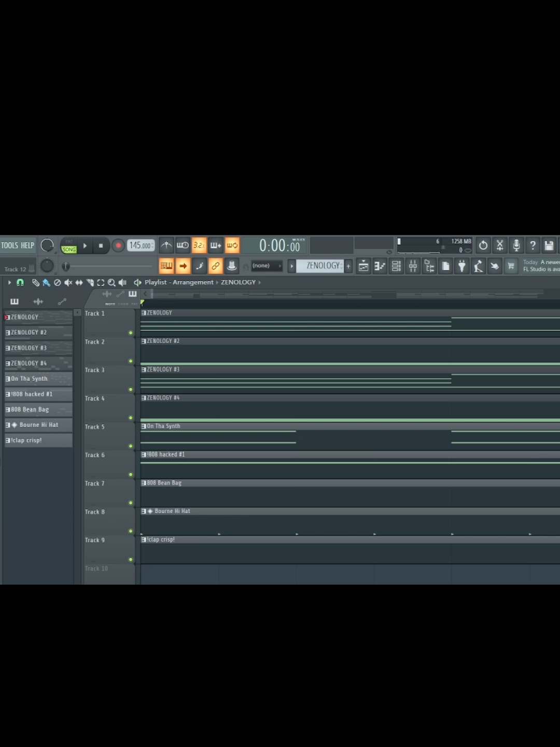Click the 0:00:00 time display
Viewport: 560px width, 747px height.
[x=280, y=245]
